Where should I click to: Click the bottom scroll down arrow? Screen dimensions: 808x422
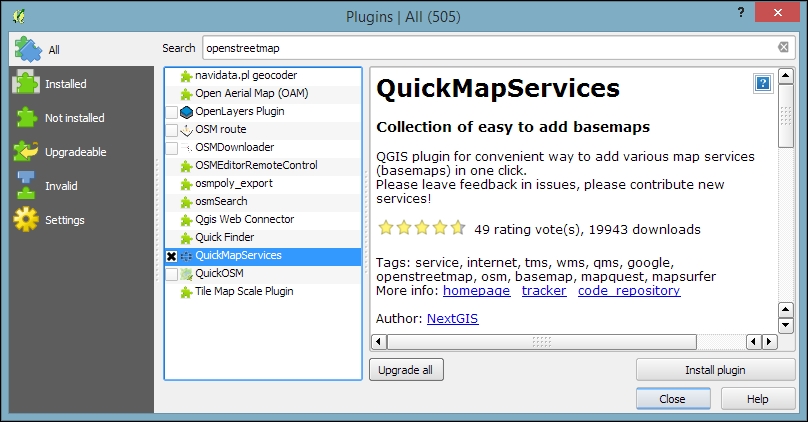(785, 325)
